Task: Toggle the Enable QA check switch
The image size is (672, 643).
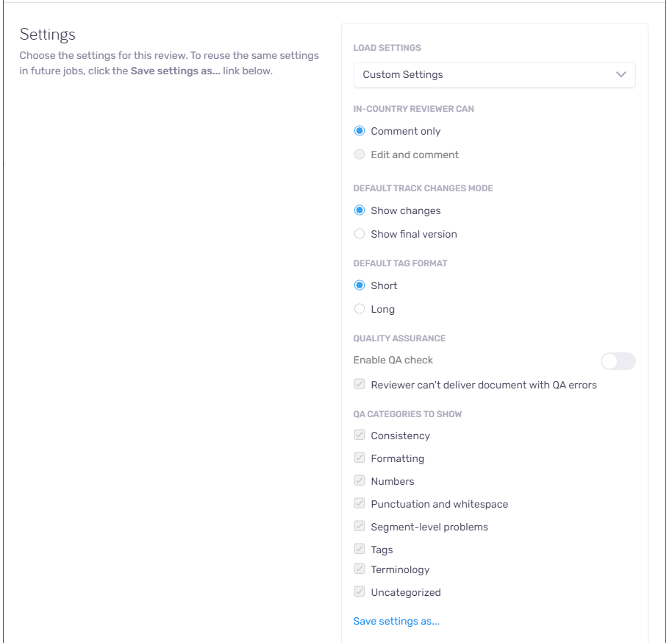Action: tap(618, 361)
